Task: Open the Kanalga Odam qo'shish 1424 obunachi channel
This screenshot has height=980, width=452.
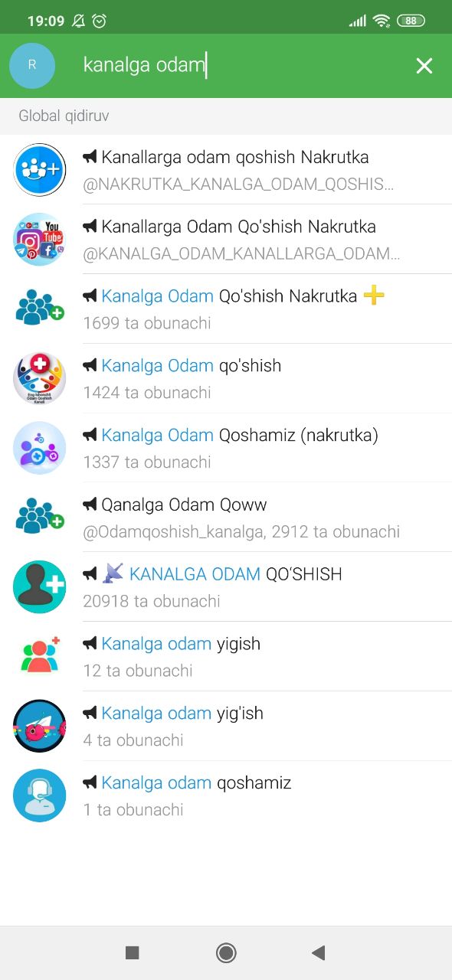Action: [x=226, y=378]
